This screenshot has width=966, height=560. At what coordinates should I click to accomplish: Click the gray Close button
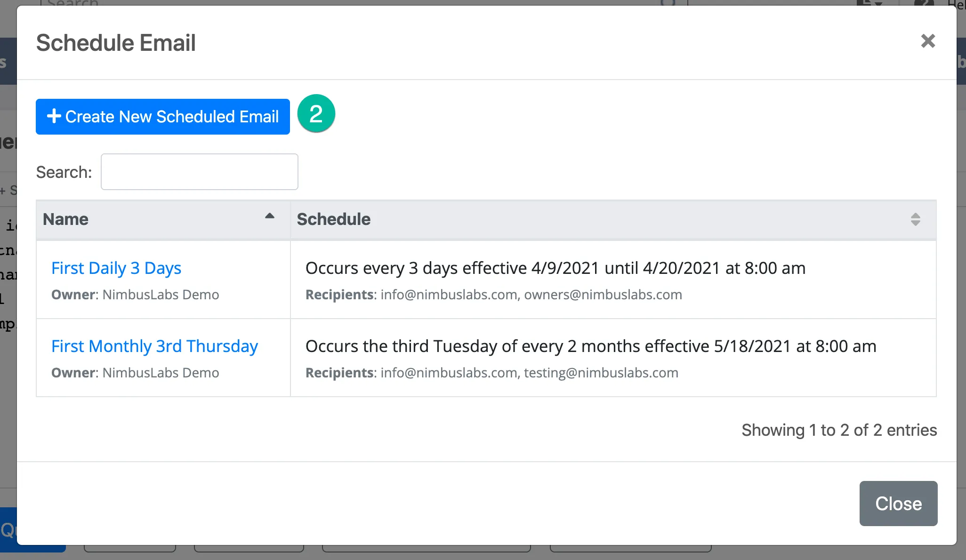(898, 504)
